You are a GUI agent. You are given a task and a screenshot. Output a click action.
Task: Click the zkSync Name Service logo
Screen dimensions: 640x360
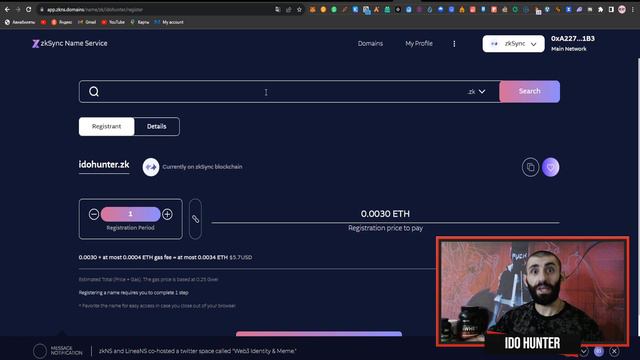coord(70,43)
